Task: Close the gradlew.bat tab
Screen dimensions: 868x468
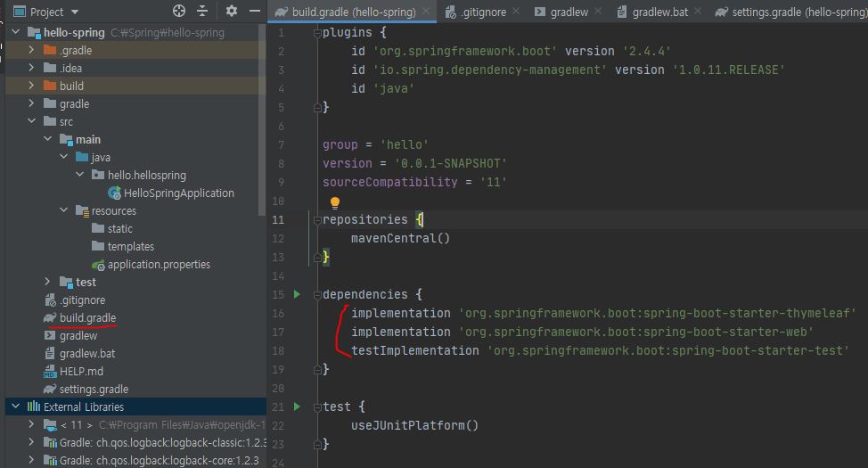Action: click(698, 11)
